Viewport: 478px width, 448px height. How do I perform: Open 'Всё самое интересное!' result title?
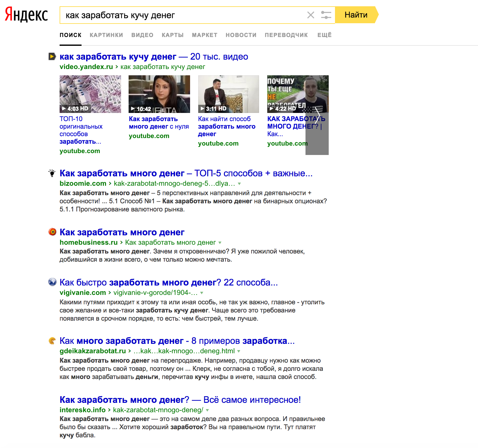coord(180,400)
